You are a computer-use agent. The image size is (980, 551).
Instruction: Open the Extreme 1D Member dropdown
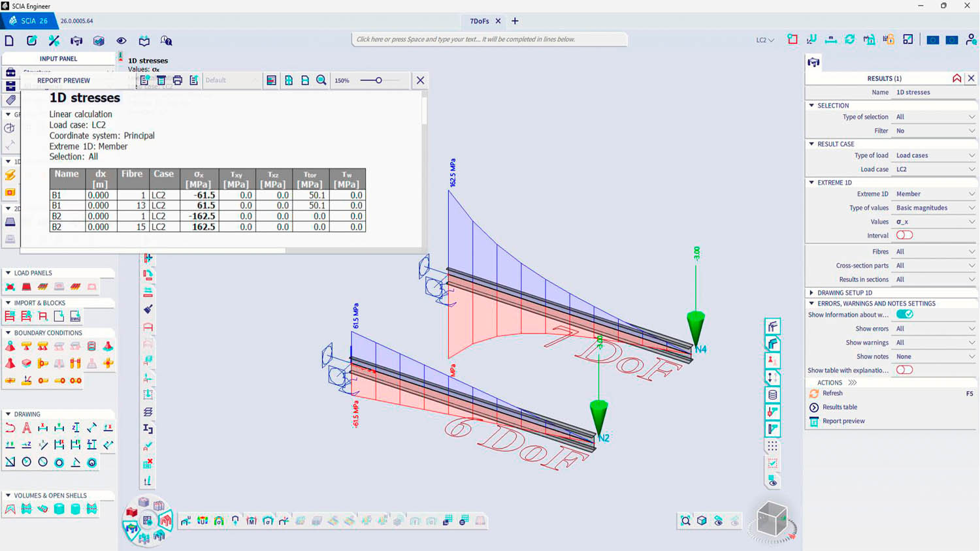click(934, 194)
